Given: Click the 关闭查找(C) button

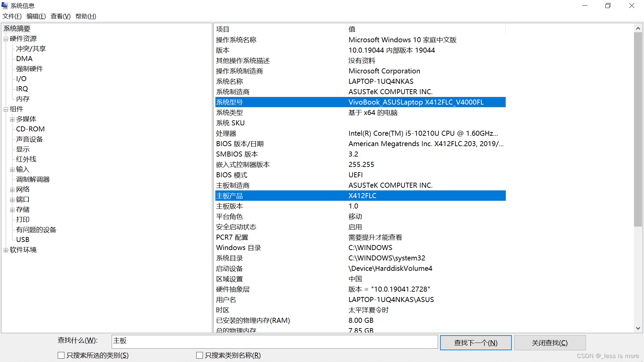Looking at the screenshot, I should [x=550, y=343].
